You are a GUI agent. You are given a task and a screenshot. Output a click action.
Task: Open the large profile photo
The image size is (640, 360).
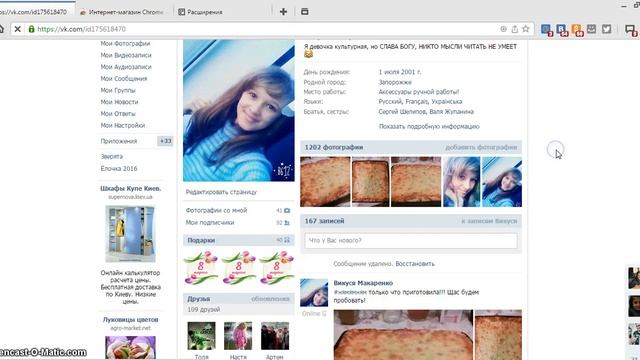(x=239, y=111)
